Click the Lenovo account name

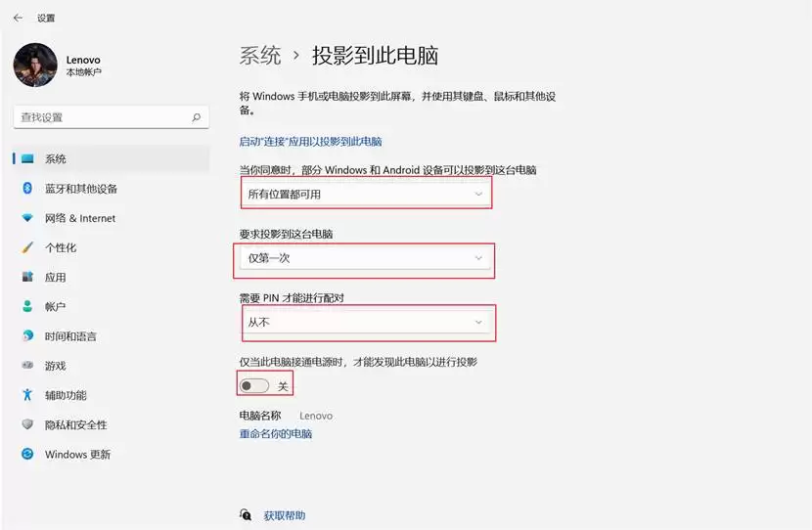[83, 60]
